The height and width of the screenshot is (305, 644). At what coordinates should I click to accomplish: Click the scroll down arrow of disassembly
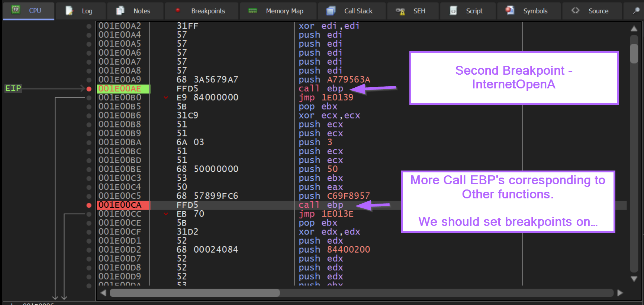coord(634,279)
